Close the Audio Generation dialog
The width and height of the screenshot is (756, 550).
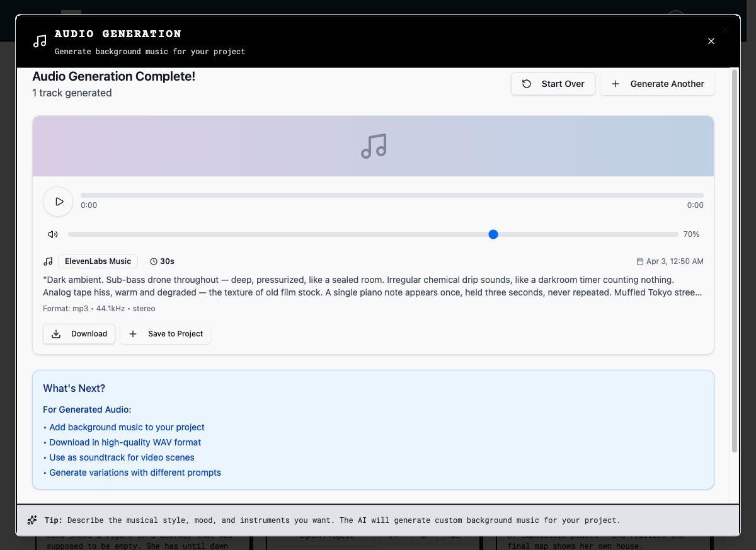(x=711, y=42)
